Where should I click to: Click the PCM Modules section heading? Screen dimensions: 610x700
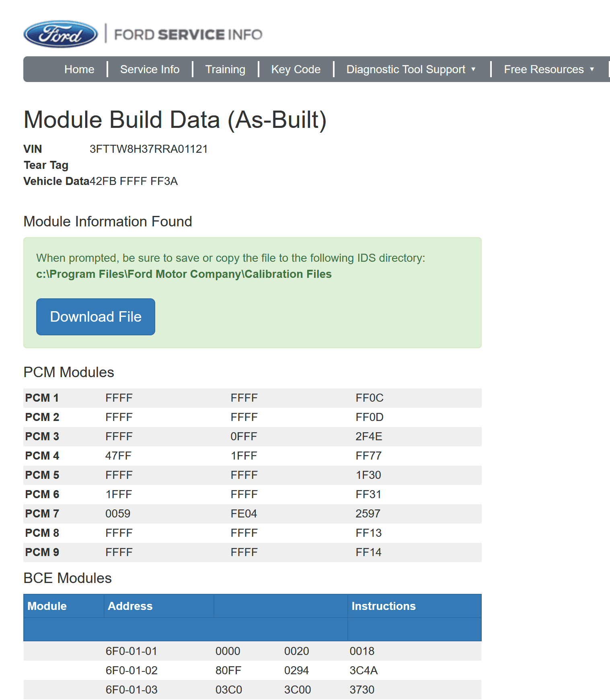pos(69,372)
